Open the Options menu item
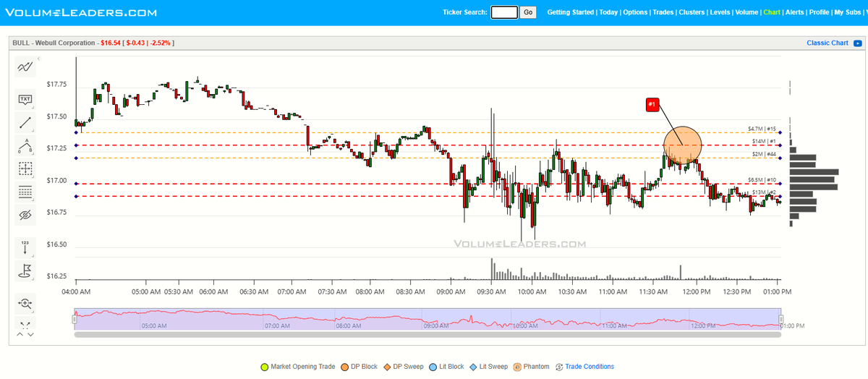Viewport: 868px width, 379px height. tap(636, 12)
